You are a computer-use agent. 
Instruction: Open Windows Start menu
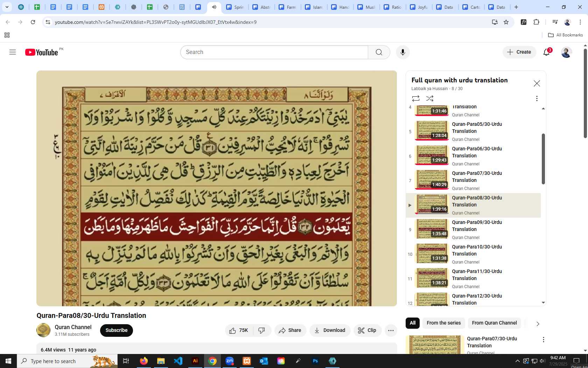[8, 361]
